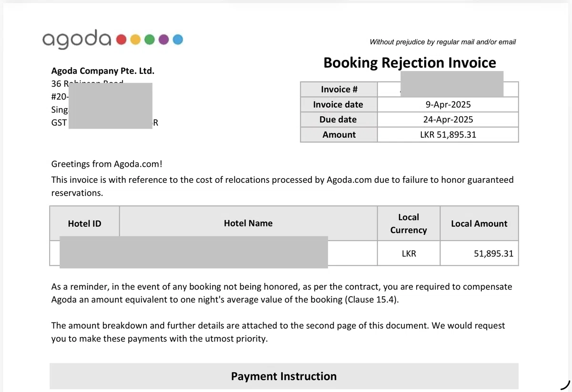Screen dimensions: 572x392
Task: Select the Invoice # label cell
Action: (339, 90)
